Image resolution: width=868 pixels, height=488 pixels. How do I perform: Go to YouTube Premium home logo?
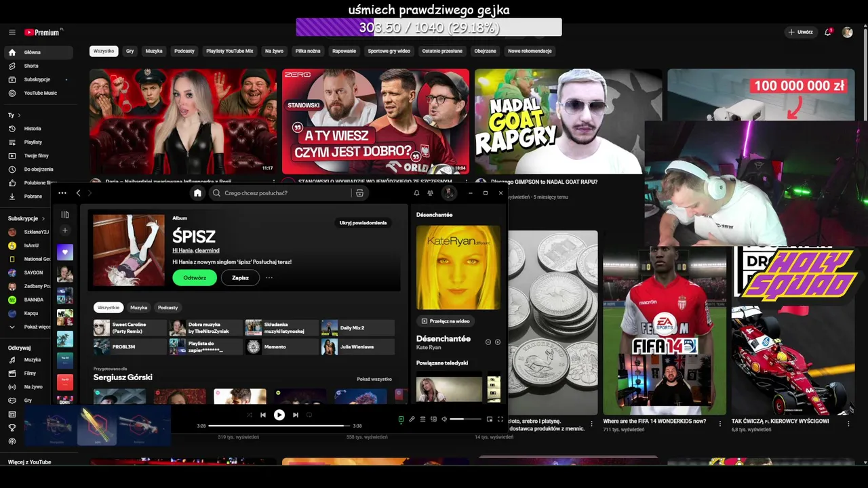pos(43,32)
